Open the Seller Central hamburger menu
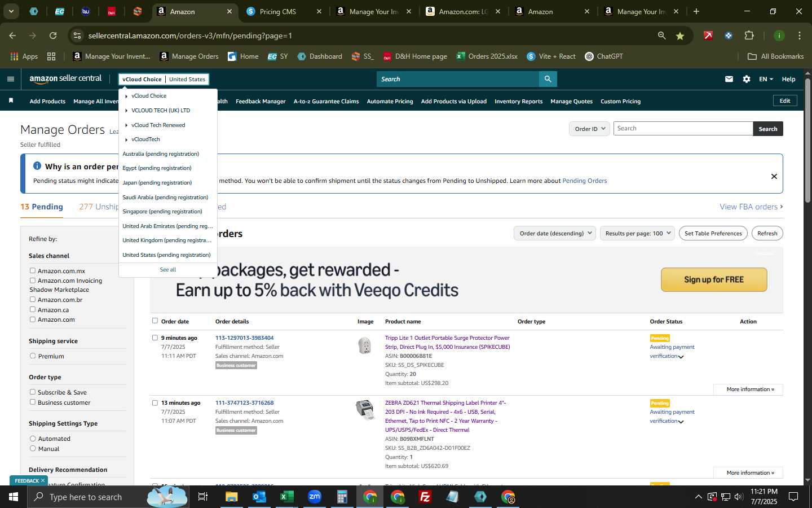Screen dimensions: 812x508 click(x=11, y=79)
